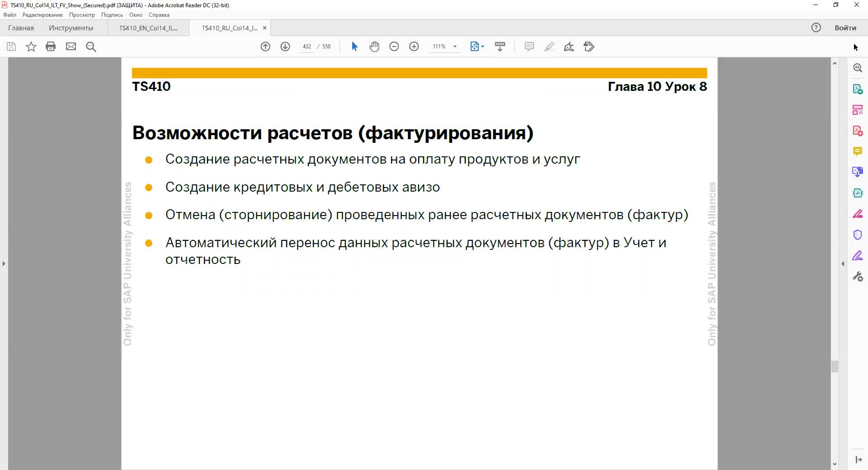Activate the hand pan tool
This screenshot has width=868, height=470.
point(374,47)
